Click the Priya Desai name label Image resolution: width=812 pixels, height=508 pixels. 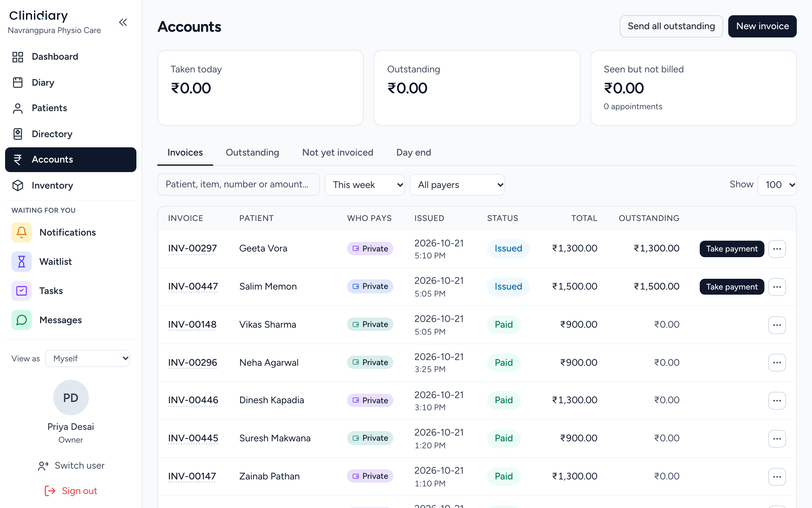[71, 427]
